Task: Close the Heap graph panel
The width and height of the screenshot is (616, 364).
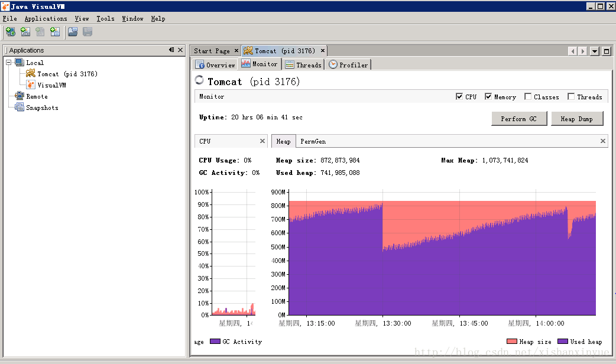Action: click(x=603, y=141)
